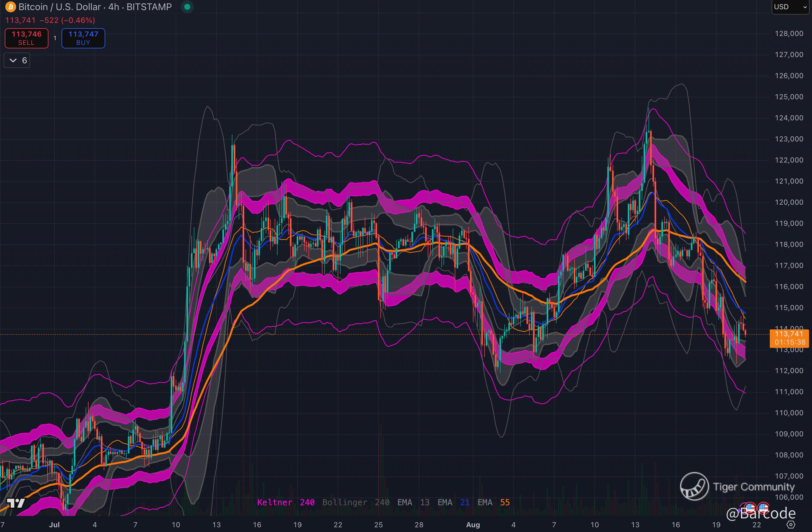Click the Bollinger 240 indicator label
This screenshot has width=812, height=532.
[x=355, y=502]
